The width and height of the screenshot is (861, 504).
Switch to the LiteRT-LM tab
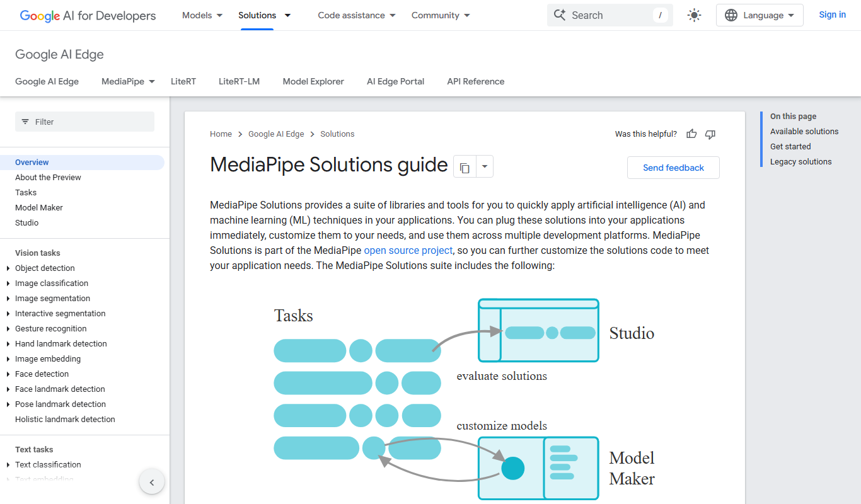tap(239, 81)
